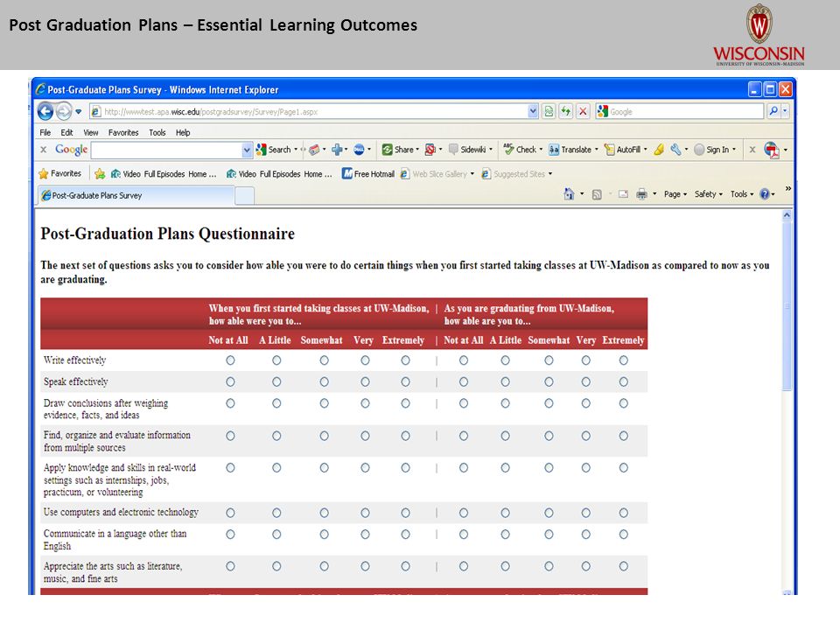Click the magnifier search button beside Google box
Screen dimensions: 840x630
pyautogui.click(x=773, y=111)
